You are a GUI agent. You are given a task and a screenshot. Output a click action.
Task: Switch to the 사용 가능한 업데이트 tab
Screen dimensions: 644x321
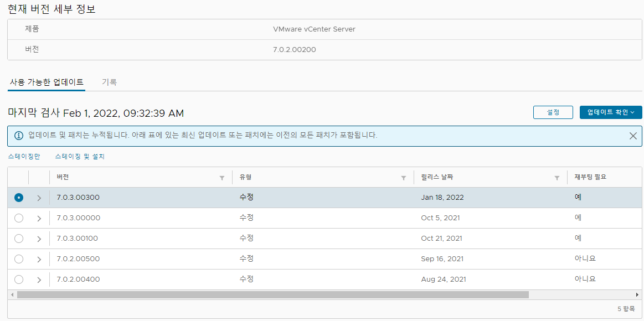click(x=47, y=82)
